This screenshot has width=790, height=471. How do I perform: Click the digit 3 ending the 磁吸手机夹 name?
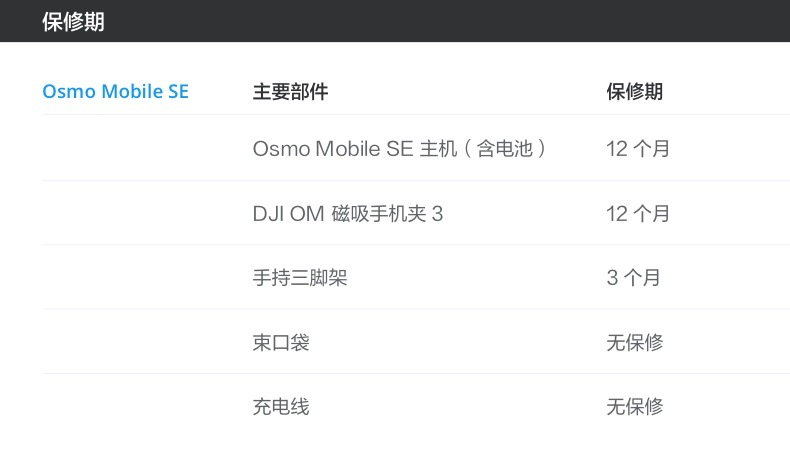(x=437, y=213)
